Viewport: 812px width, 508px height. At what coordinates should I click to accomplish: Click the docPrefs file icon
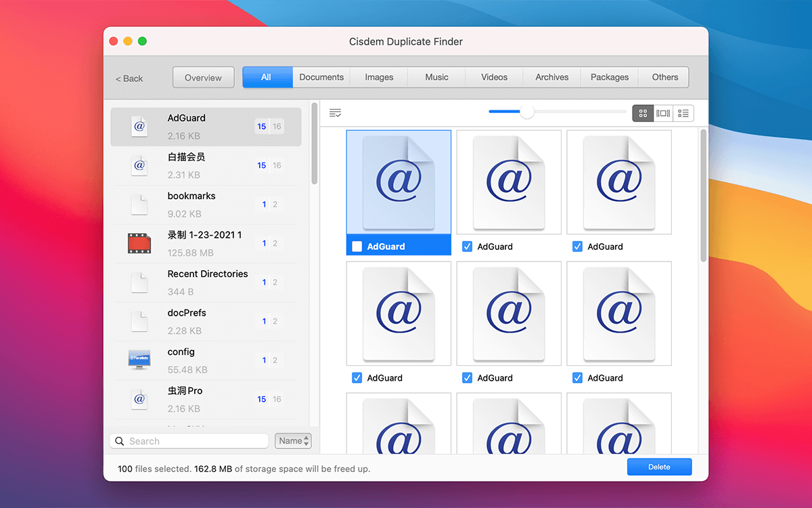tap(139, 322)
